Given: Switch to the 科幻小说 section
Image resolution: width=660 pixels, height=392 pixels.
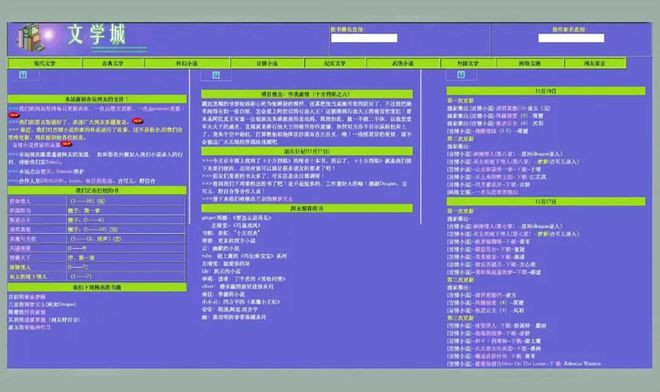Looking at the screenshot, I should pyautogui.click(x=187, y=64).
